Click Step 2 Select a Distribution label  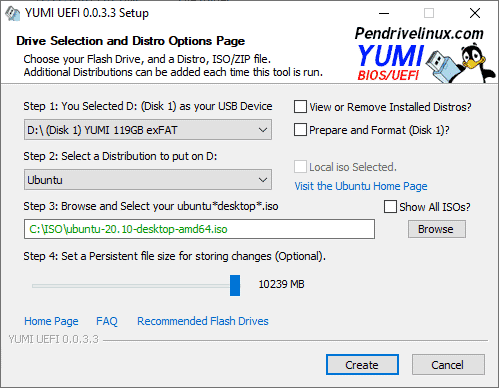point(120,156)
